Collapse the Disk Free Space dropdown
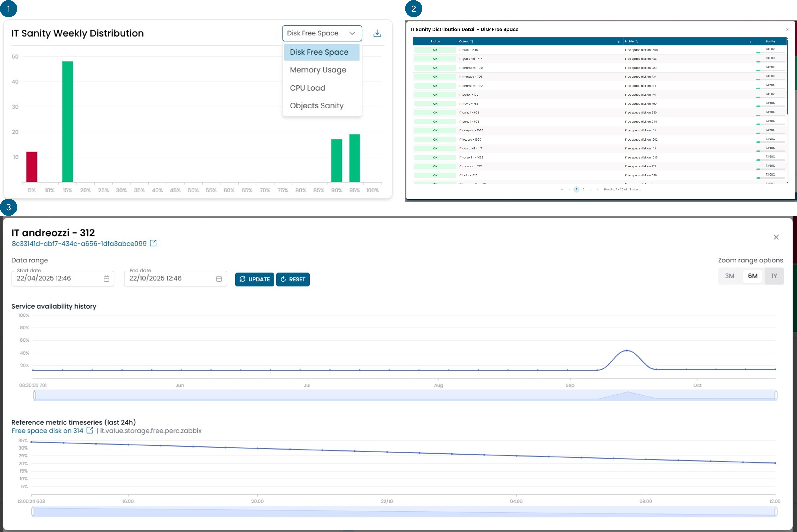The image size is (797, 532). (352, 33)
